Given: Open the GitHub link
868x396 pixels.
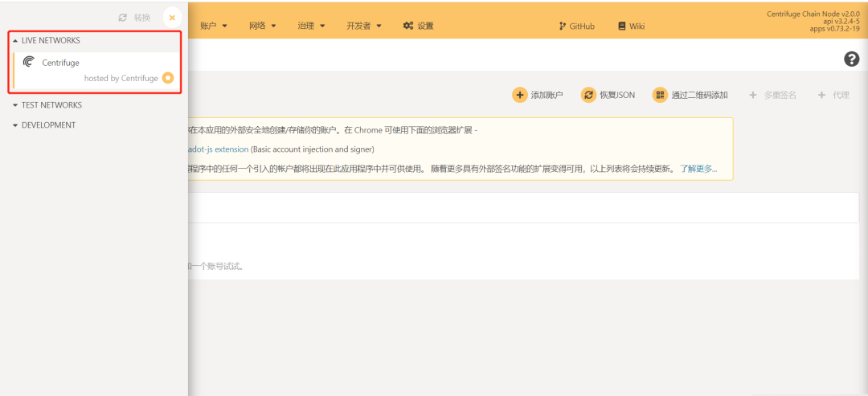Looking at the screenshot, I should point(576,26).
